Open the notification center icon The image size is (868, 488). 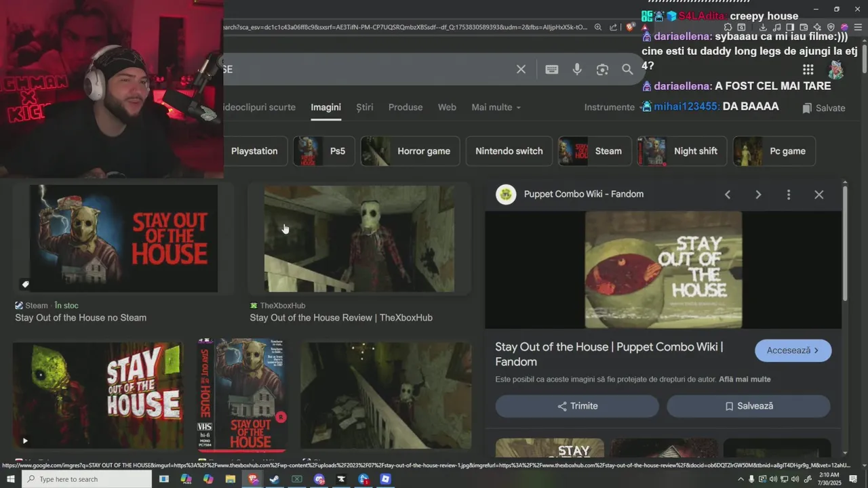pyautogui.click(x=853, y=479)
